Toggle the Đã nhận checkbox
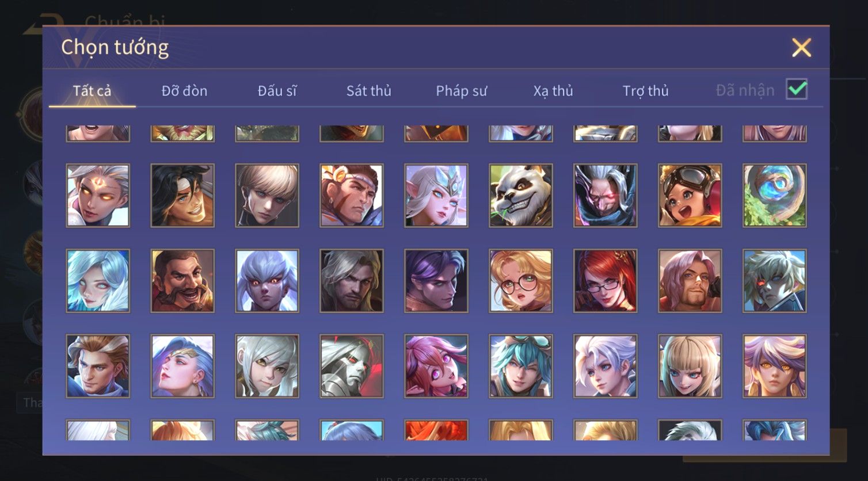The width and height of the screenshot is (868, 481). (x=797, y=89)
